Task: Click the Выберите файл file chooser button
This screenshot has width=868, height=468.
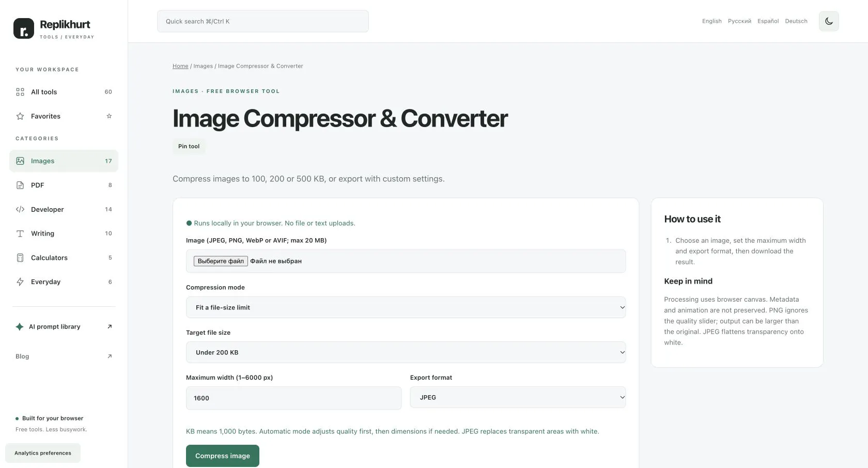Action: [221, 261]
